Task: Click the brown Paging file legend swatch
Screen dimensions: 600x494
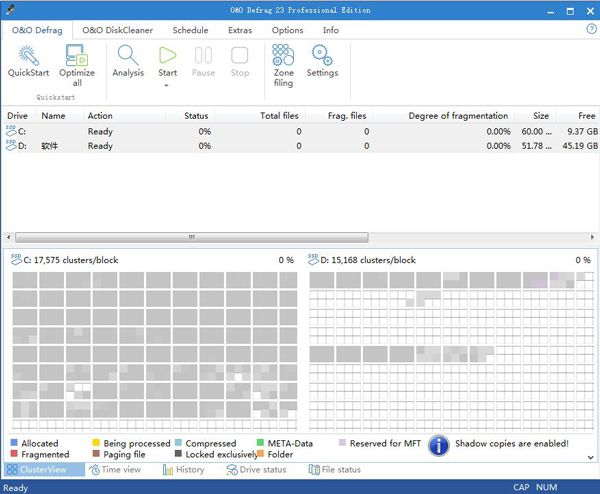Action: pos(96,453)
